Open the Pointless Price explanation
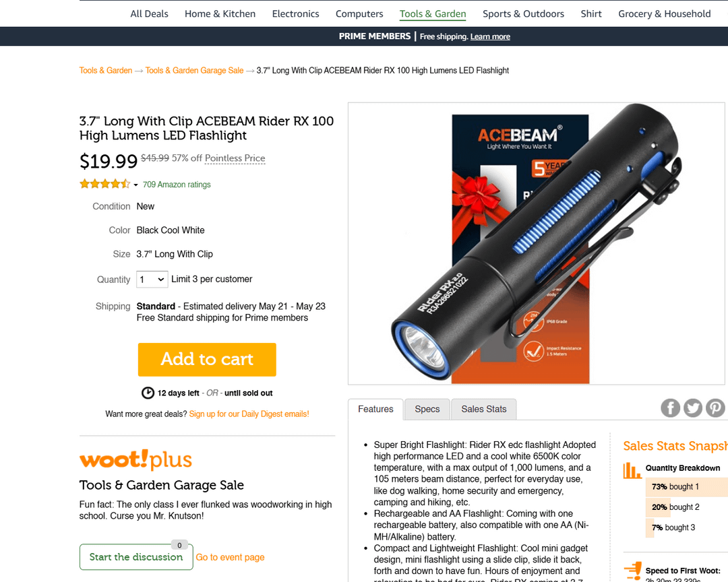The width and height of the screenshot is (728, 582). pyautogui.click(x=235, y=158)
